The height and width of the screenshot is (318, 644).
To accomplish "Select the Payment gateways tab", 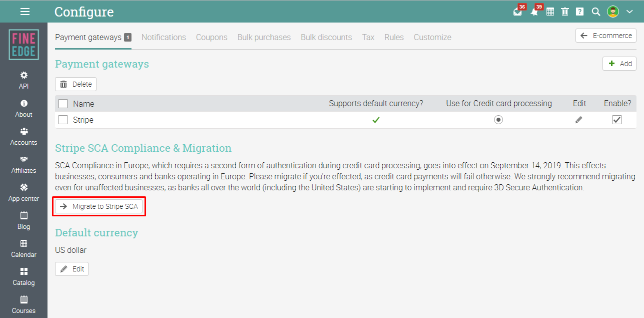I will pos(93,37).
